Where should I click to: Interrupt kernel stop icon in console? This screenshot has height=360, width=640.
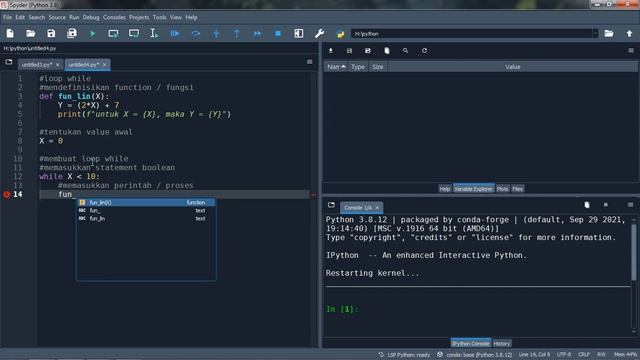606,204
